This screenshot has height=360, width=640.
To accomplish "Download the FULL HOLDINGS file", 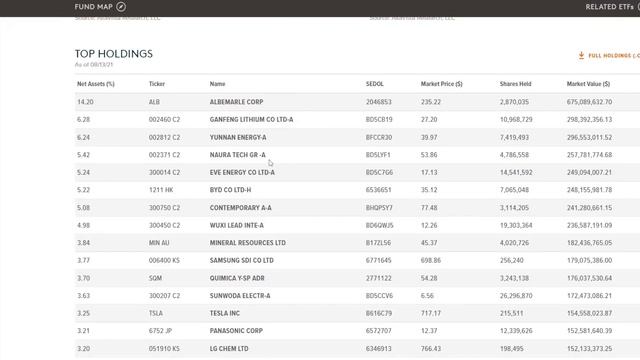I will (614, 56).
